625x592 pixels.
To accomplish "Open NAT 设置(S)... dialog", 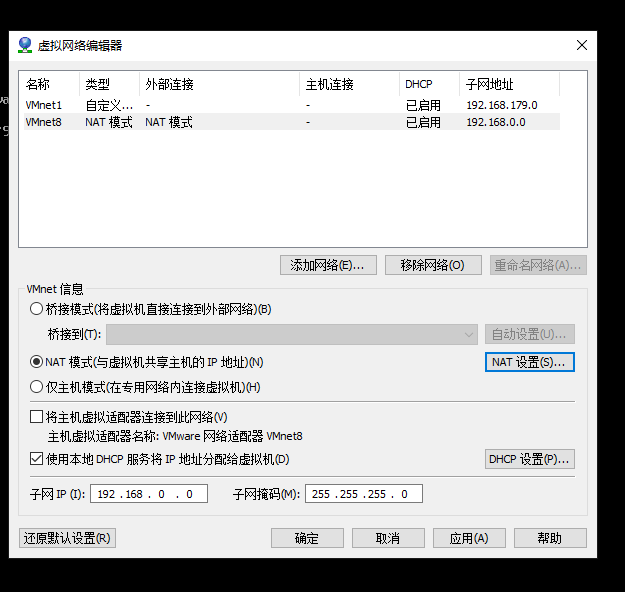I will coord(530,362).
